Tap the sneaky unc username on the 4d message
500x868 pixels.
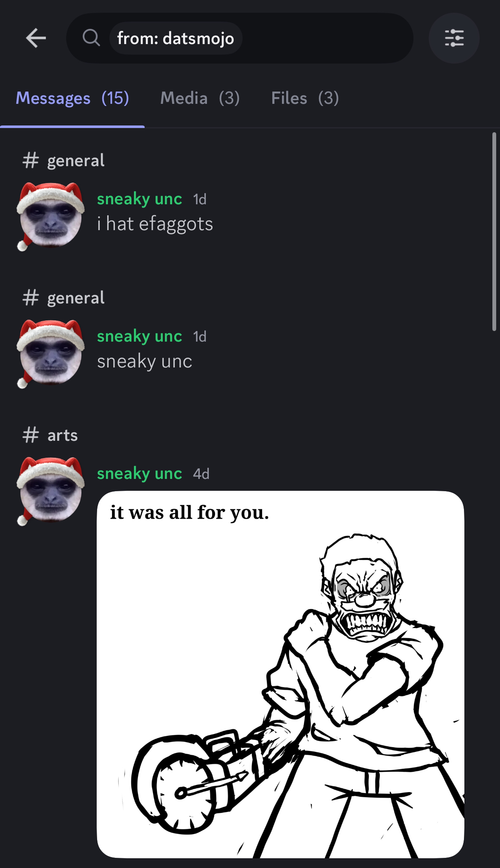click(139, 473)
